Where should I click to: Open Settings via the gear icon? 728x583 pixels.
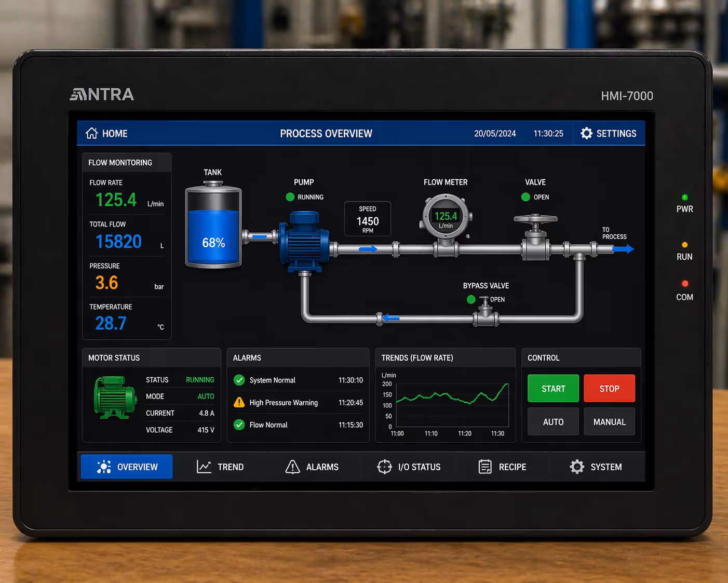click(x=586, y=134)
